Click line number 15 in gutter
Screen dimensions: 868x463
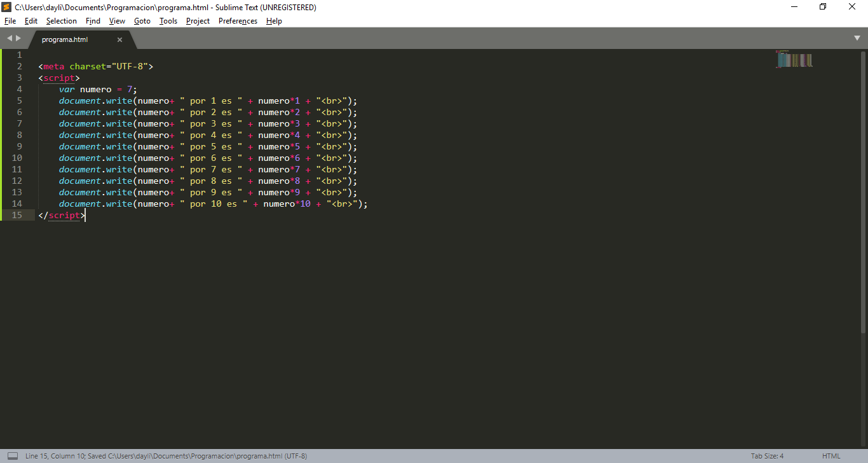point(17,215)
